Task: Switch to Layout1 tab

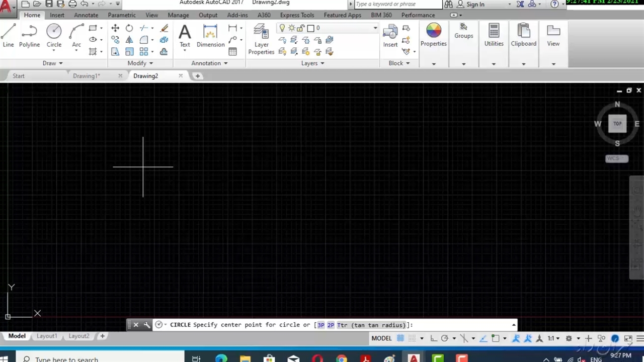Action: point(47,336)
